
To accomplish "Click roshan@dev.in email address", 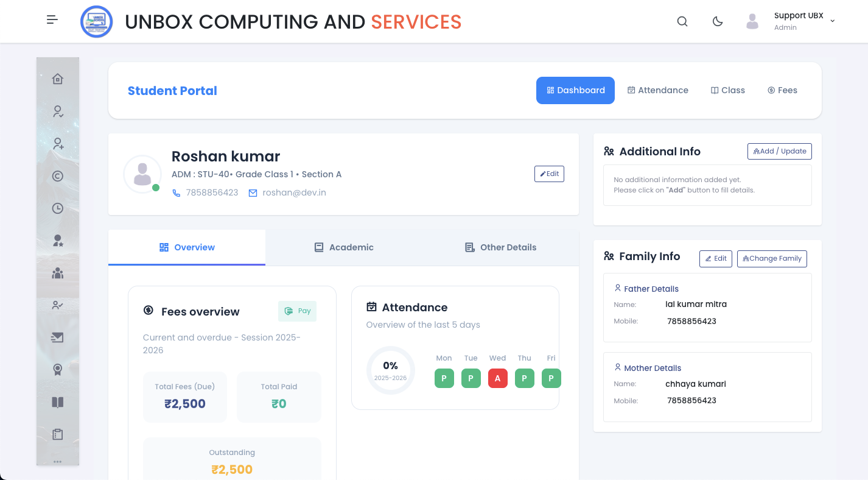I will coord(293,192).
